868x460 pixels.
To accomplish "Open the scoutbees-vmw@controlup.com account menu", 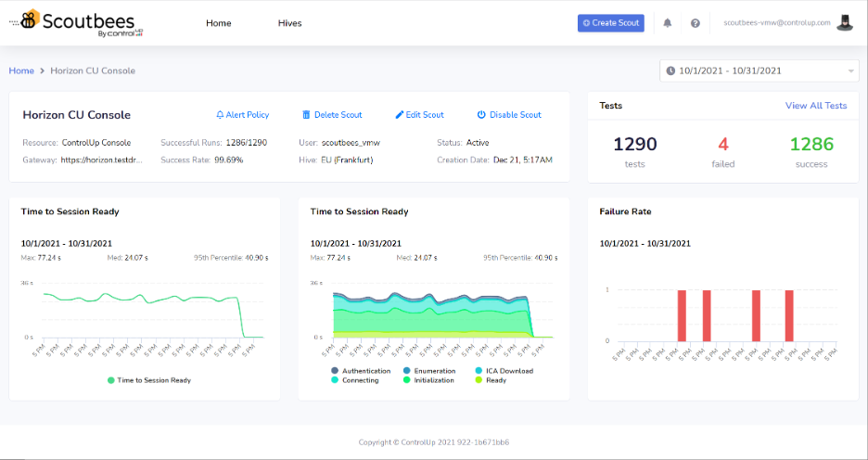I will tap(776, 23).
